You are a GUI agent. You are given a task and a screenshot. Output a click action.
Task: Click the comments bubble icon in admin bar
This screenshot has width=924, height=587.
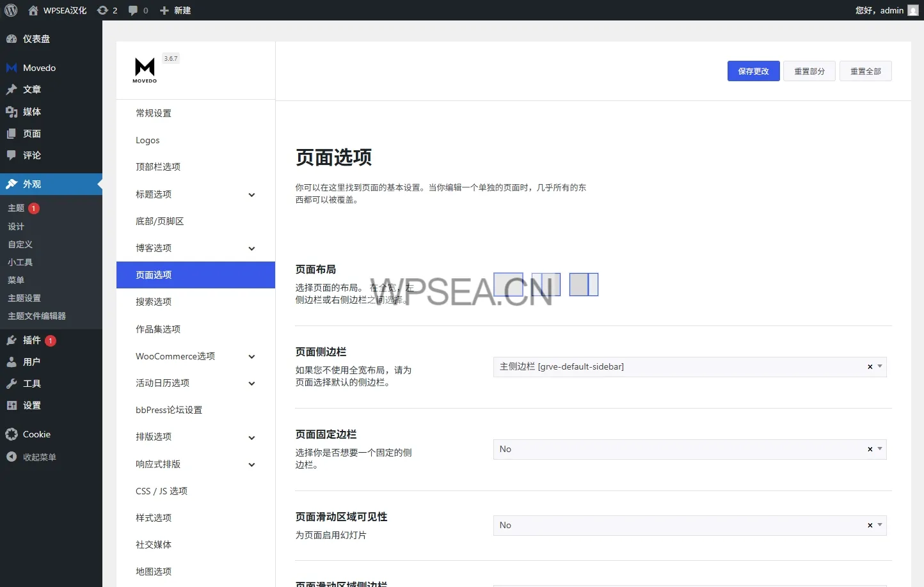(x=137, y=10)
